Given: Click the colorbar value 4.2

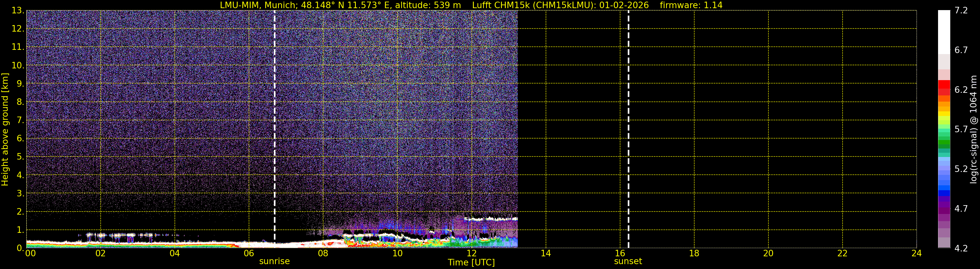Looking at the screenshot, I should click(961, 248).
